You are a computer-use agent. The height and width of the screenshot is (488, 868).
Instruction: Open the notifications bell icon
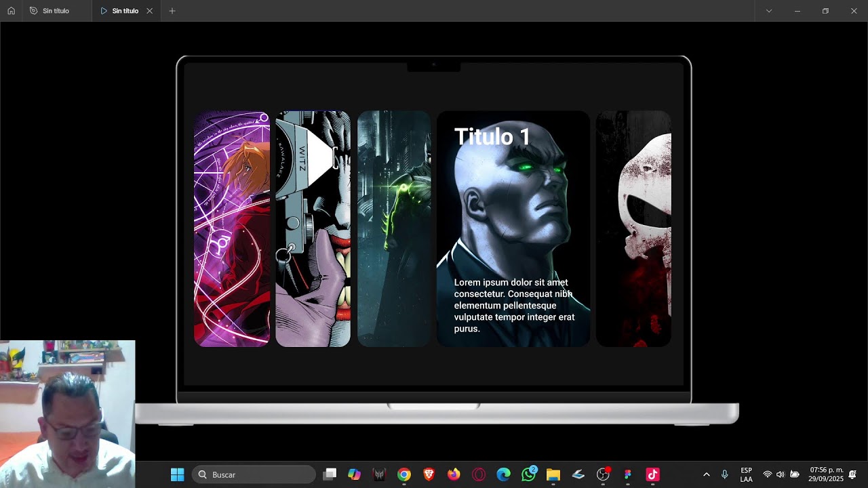(852, 474)
